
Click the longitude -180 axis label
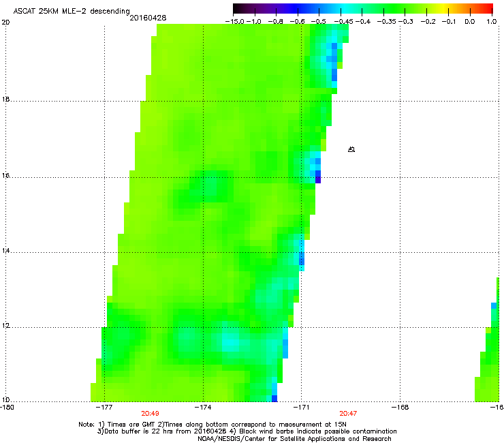point(7,408)
